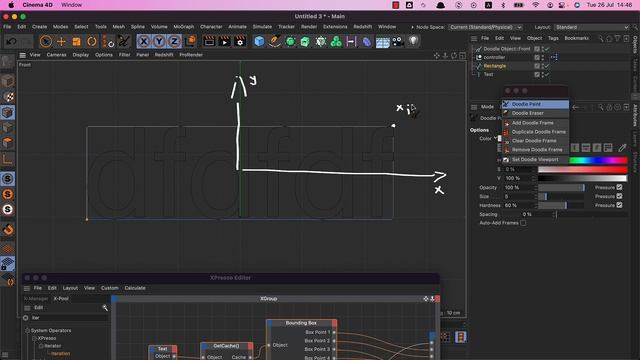
Task: Open Wi-Fi status in macOS menu bar
Action: tap(536, 5)
